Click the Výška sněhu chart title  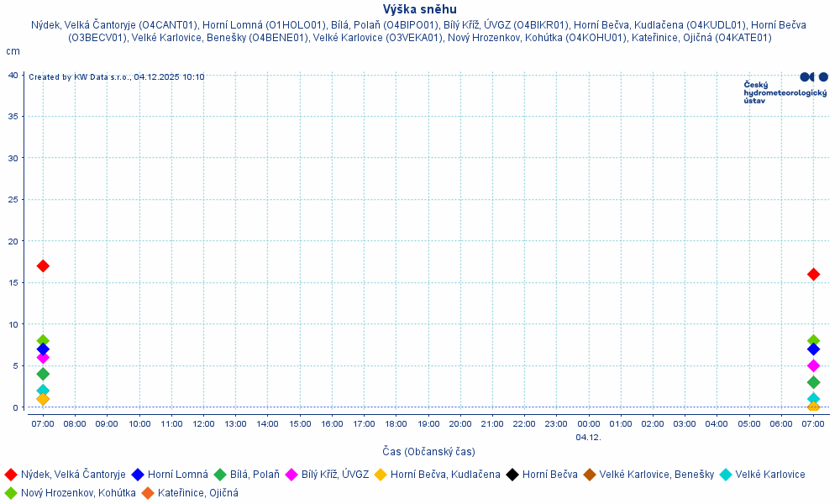click(x=420, y=9)
